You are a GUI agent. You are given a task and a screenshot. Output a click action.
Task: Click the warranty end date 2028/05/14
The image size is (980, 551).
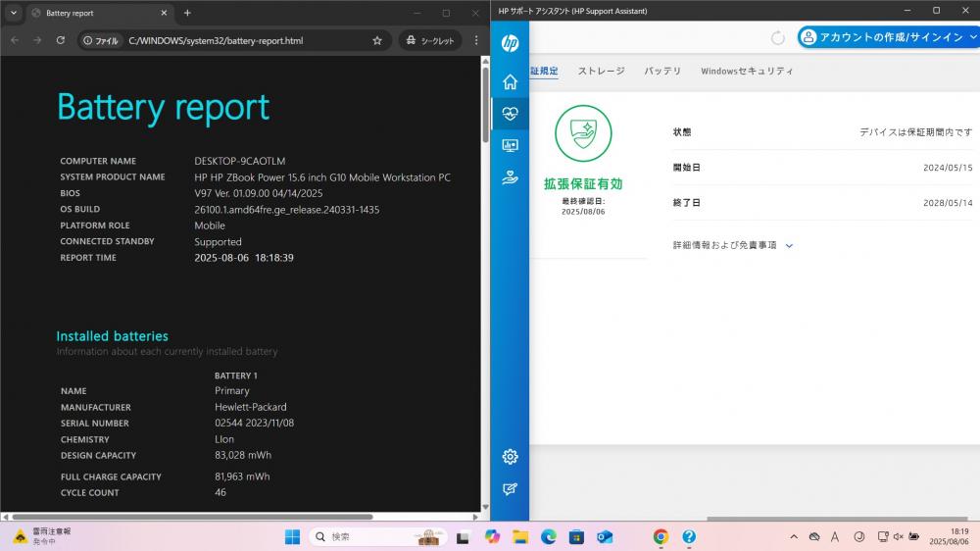(948, 203)
